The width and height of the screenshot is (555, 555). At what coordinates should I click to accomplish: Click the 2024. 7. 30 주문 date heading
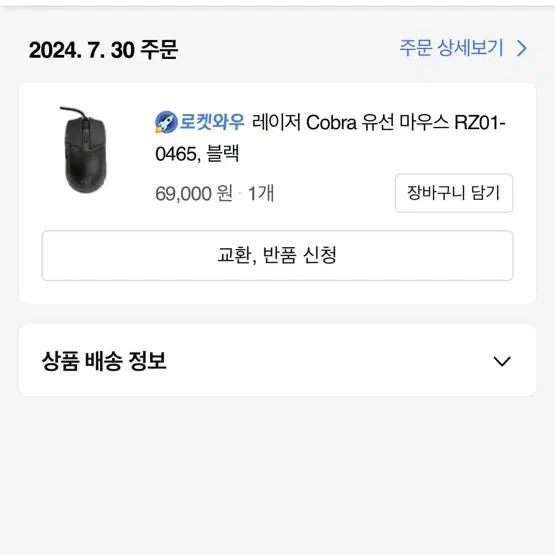tap(103, 50)
